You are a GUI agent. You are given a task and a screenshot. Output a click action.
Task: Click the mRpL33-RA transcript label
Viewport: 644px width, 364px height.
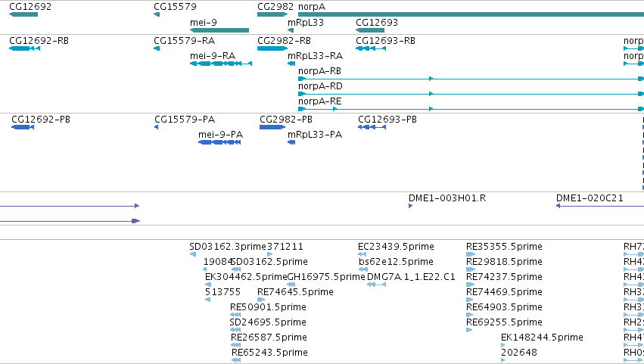(315, 56)
